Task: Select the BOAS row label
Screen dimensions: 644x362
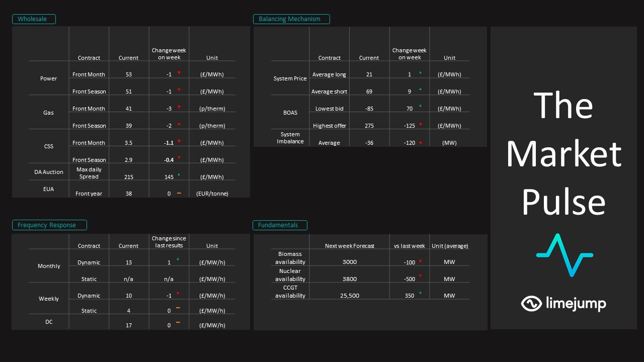Action: (290, 113)
